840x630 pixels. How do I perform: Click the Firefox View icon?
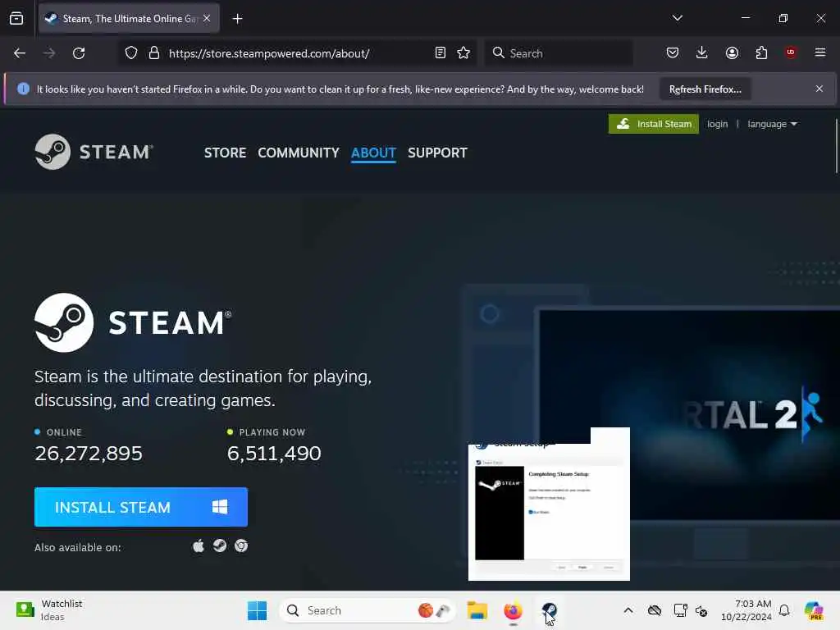pos(16,18)
